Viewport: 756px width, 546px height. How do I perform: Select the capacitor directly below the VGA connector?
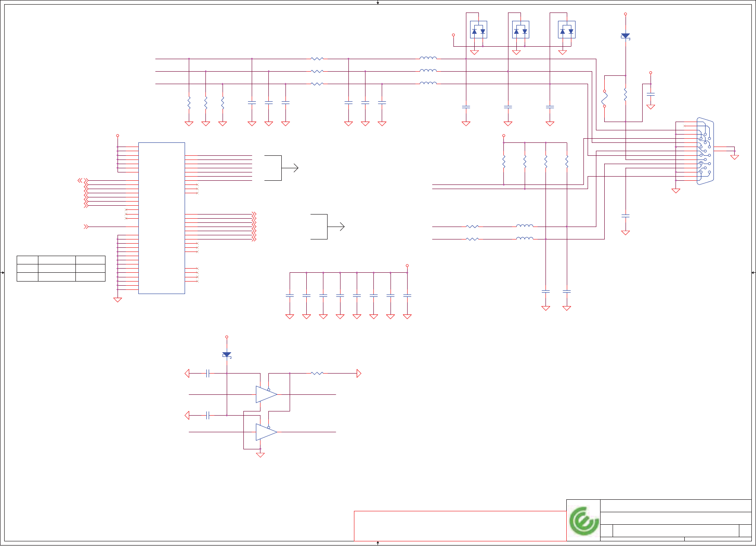pyautogui.click(x=626, y=216)
